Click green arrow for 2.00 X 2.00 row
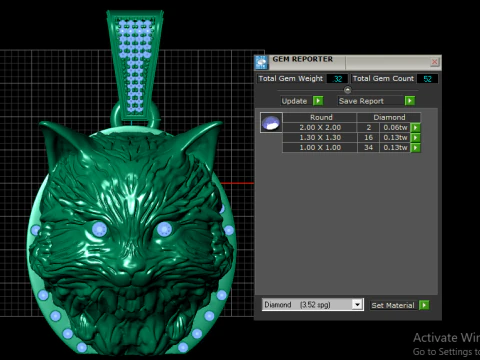This screenshot has height=360, width=480. 415,128
